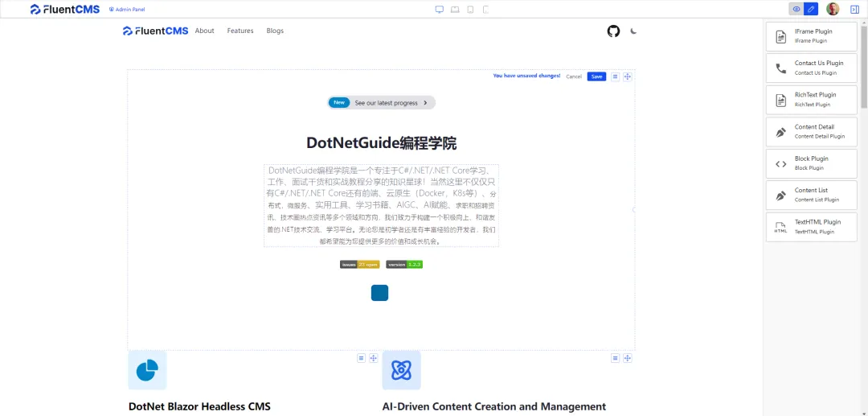Select the TextHTML Plugin icon
Screen dimensions: 868x416
pyautogui.click(x=780, y=227)
